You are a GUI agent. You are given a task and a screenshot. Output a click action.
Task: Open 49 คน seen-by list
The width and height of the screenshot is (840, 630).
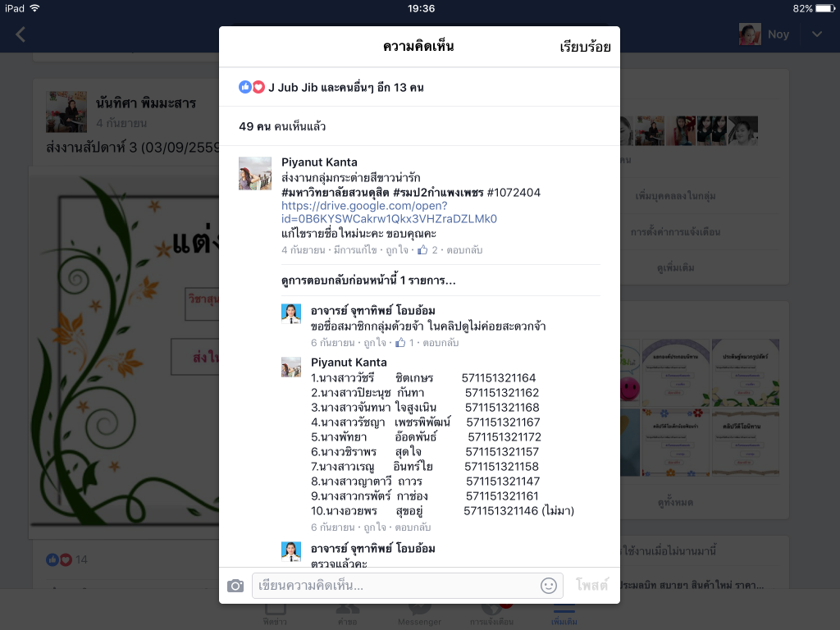[x=282, y=126]
